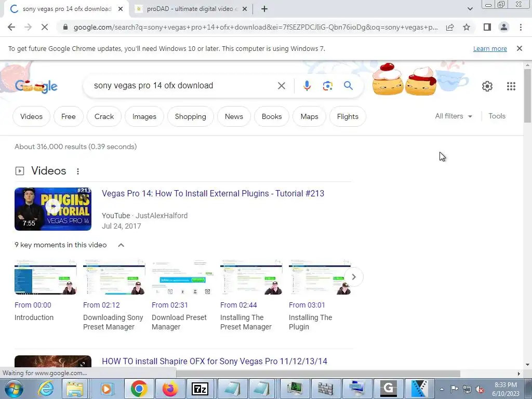Switch to Images results
Image resolution: width=532 pixels, height=399 pixels.
pos(144,116)
